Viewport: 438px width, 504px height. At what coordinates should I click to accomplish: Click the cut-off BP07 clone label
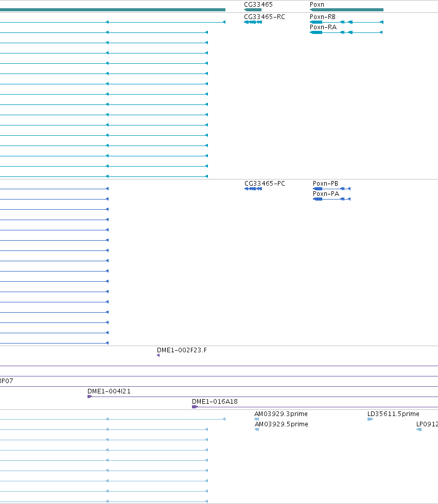6,381
